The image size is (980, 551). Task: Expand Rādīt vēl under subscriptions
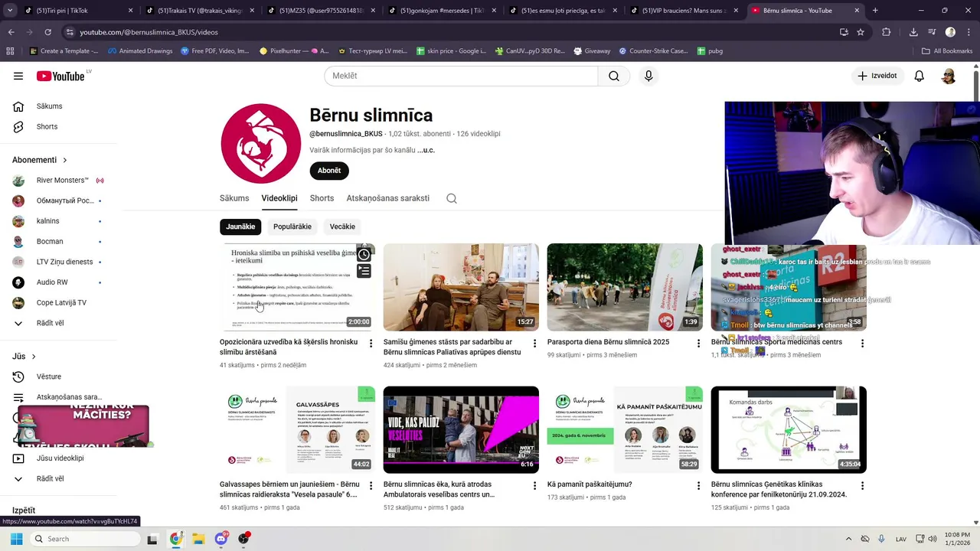[x=51, y=323]
